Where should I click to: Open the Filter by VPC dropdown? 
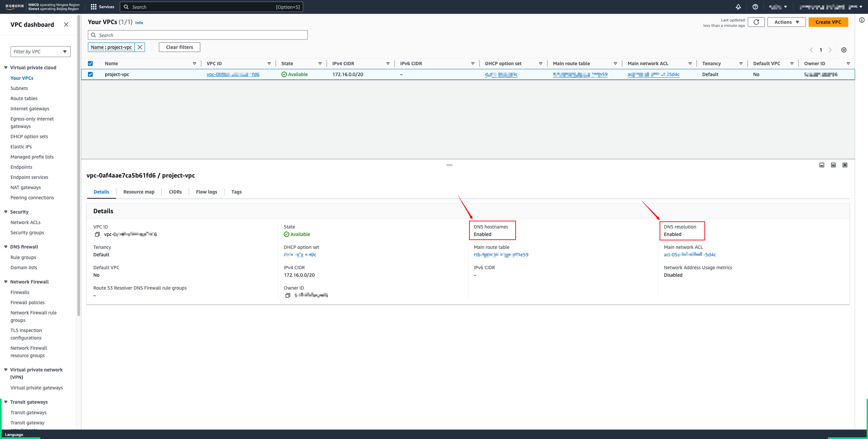click(40, 52)
